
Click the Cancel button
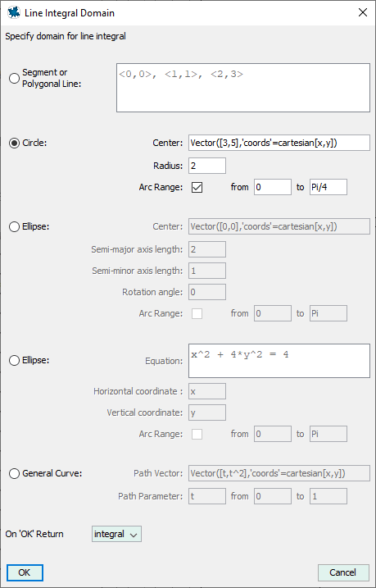tap(343, 572)
